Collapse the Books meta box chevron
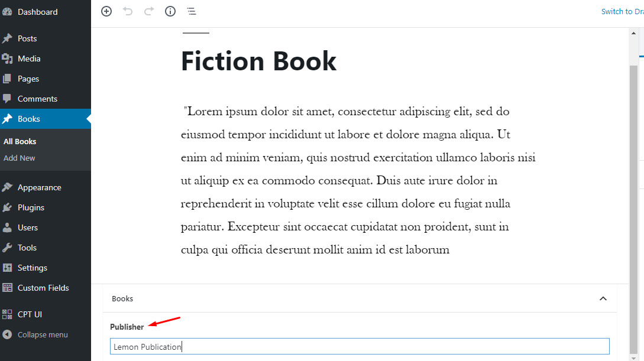The image size is (644, 361). [x=603, y=298]
